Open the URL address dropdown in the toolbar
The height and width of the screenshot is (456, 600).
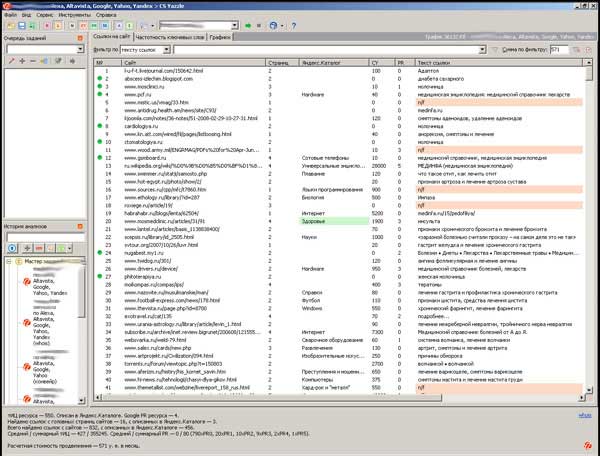pos(234,24)
